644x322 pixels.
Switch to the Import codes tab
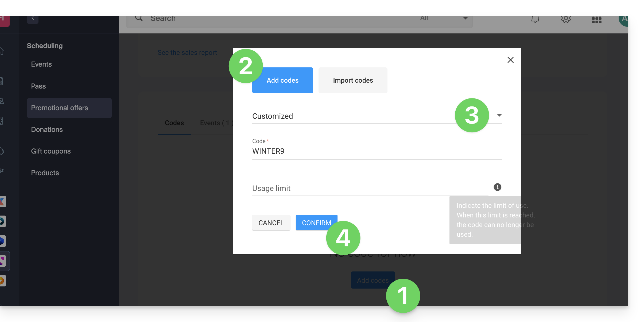tap(353, 80)
